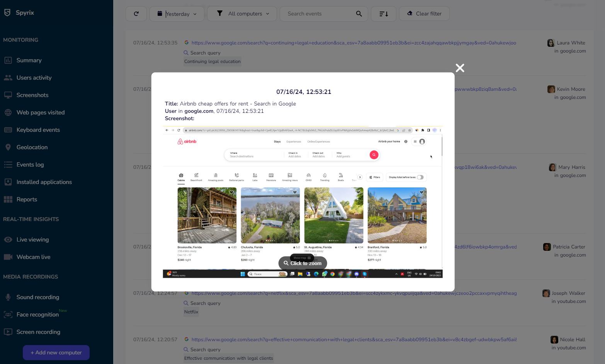Click Clear filter button

coord(424,14)
